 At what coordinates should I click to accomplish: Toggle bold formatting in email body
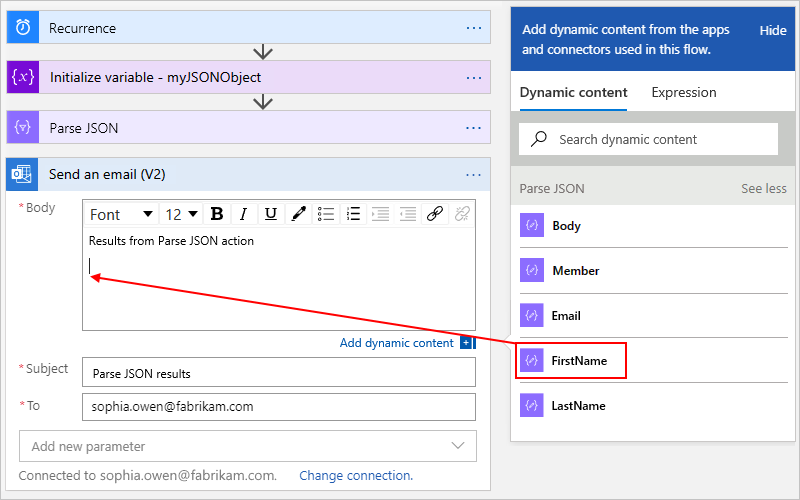coord(217,214)
